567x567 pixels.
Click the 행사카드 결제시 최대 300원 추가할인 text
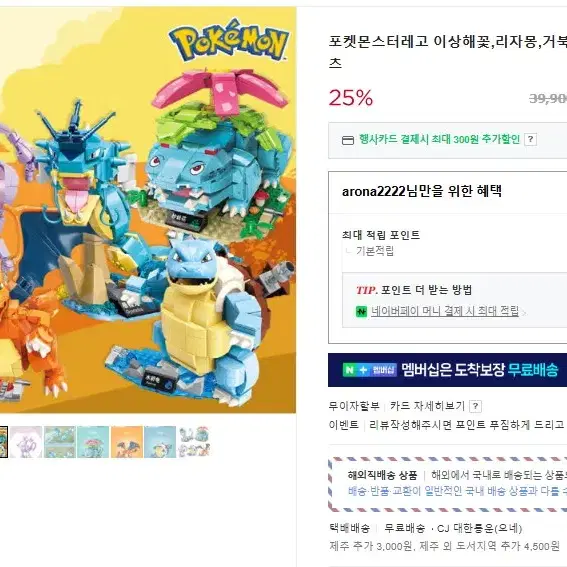pos(439,139)
